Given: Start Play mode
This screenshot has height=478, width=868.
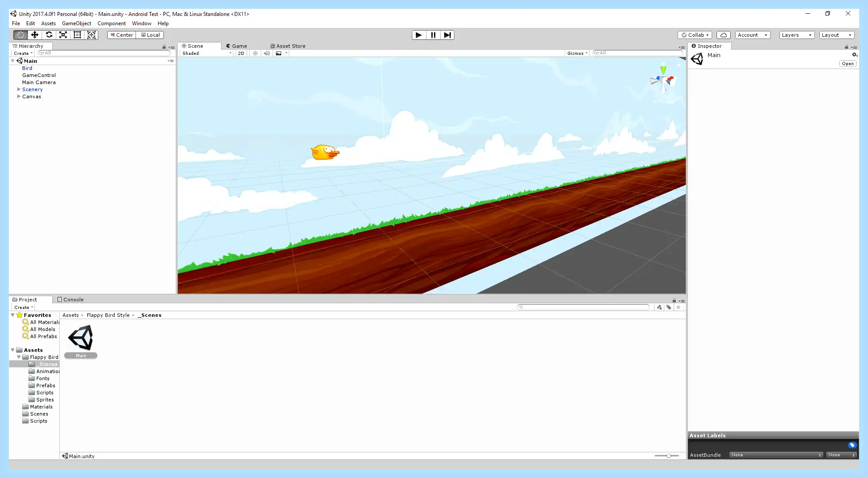Looking at the screenshot, I should (x=418, y=35).
